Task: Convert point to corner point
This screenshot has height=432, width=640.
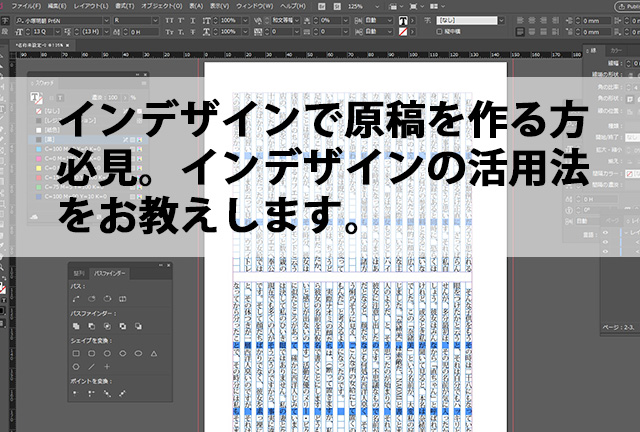Action: (x=91, y=394)
